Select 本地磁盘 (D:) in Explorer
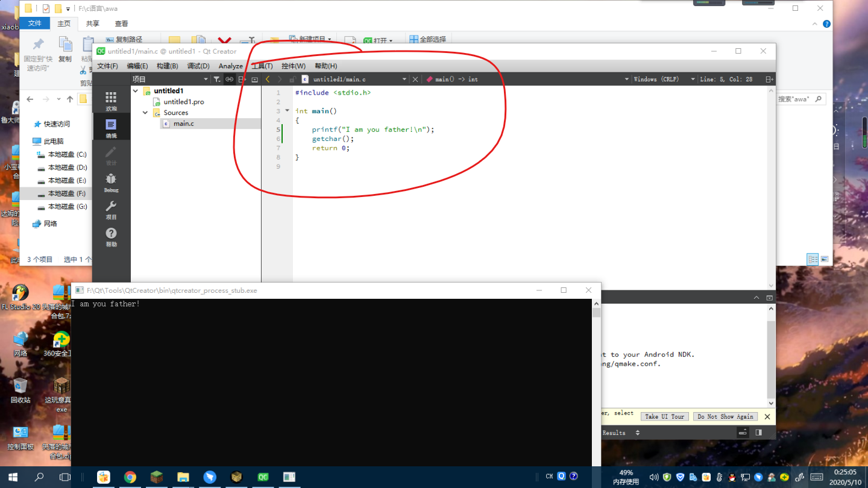The image size is (868, 488). [x=62, y=167]
